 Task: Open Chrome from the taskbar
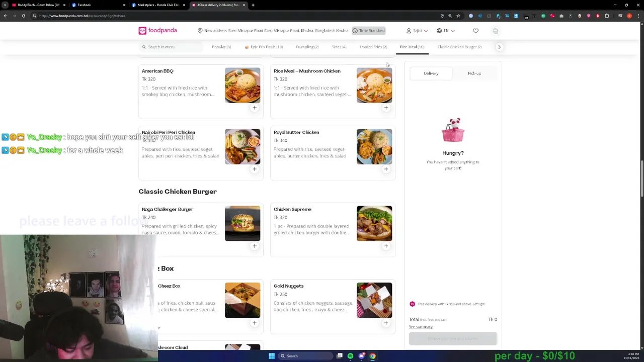tap(372, 356)
